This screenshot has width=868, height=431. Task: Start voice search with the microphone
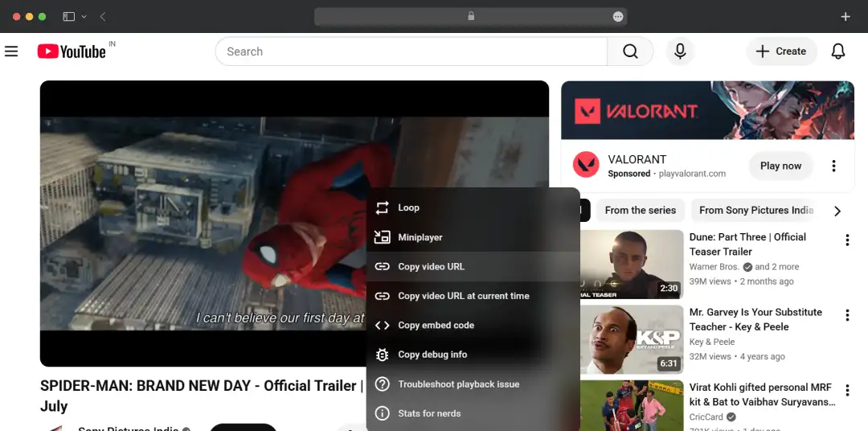(x=680, y=51)
